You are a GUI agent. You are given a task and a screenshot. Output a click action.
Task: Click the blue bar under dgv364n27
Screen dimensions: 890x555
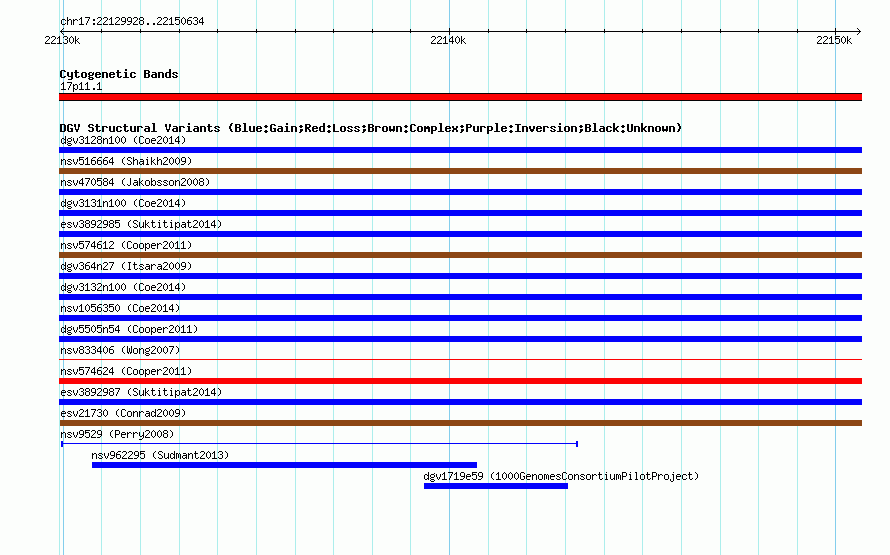tap(460, 276)
